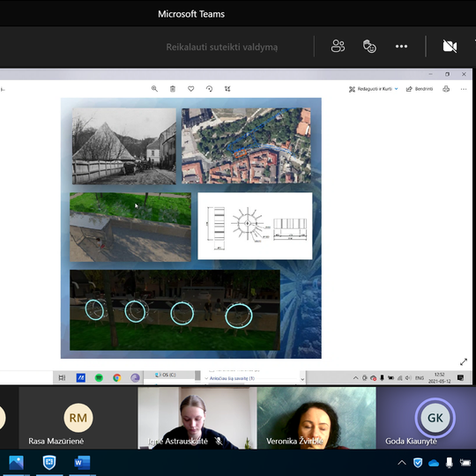The height and width of the screenshot is (476, 476).
Task: Open the Photos app in taskbar
Action: (x=16, y=463)
